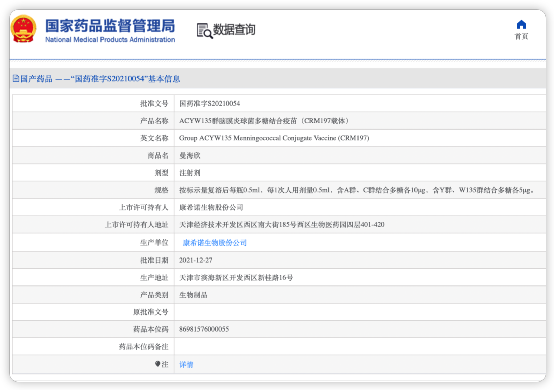Click the National Medical Products Administration subtitle
Viewport: 554px width, 390px height.
pyautogui.click(x=110, y=40)
